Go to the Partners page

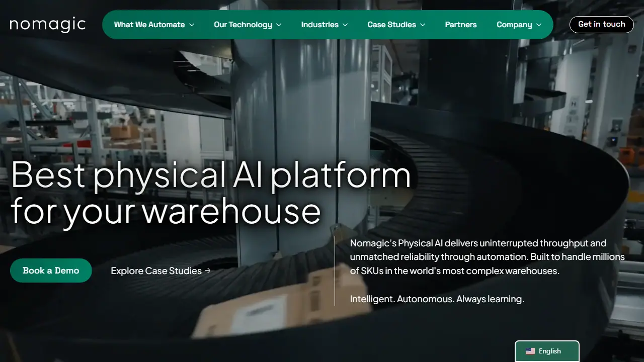coord(461,25)
